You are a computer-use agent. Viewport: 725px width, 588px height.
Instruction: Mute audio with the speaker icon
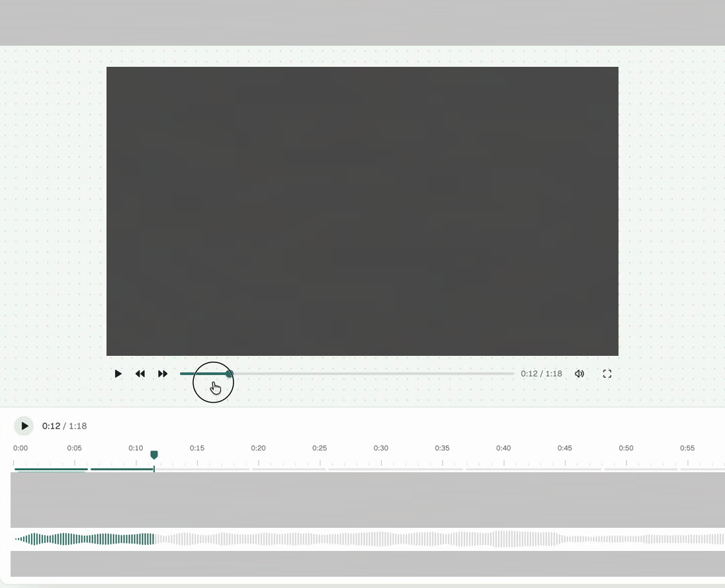(x=579, y=374)
